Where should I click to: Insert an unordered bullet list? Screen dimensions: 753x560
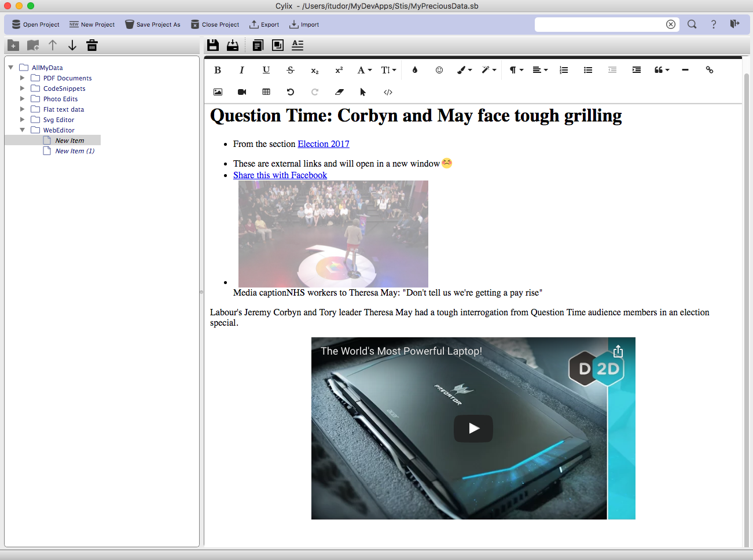pyautogui.click(x=588, y=70)
